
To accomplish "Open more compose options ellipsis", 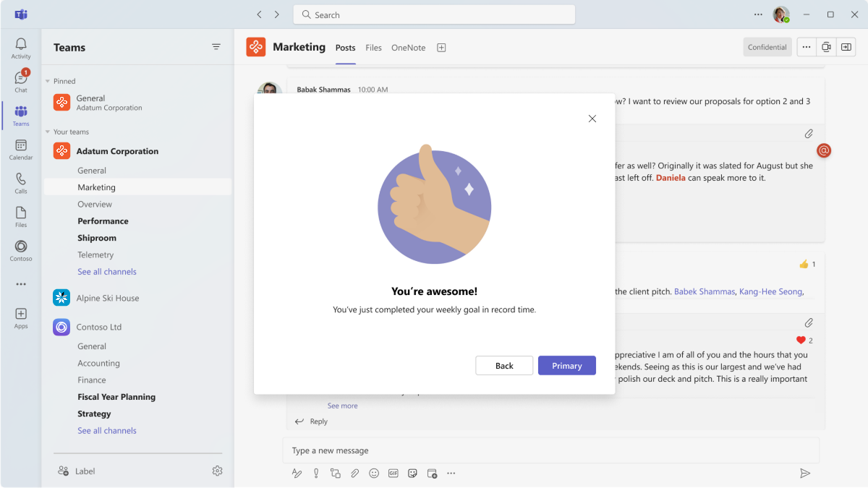I will pos(451,474).
